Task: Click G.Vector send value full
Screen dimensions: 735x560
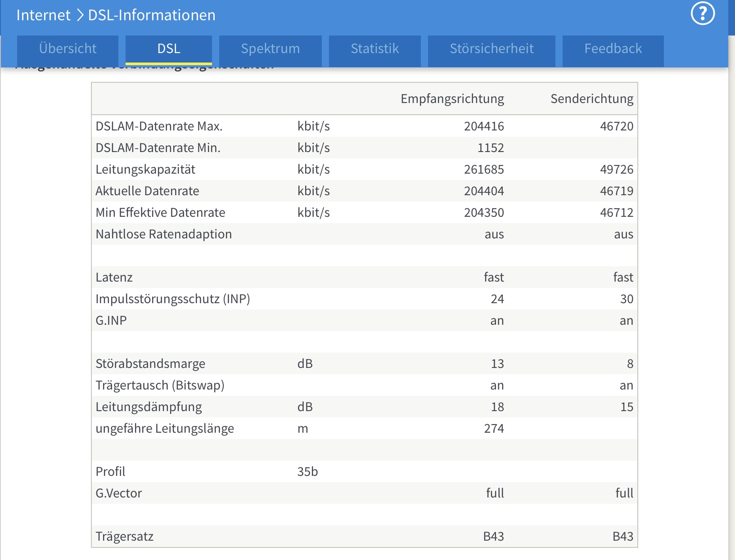Action: [x=624, y=493]
